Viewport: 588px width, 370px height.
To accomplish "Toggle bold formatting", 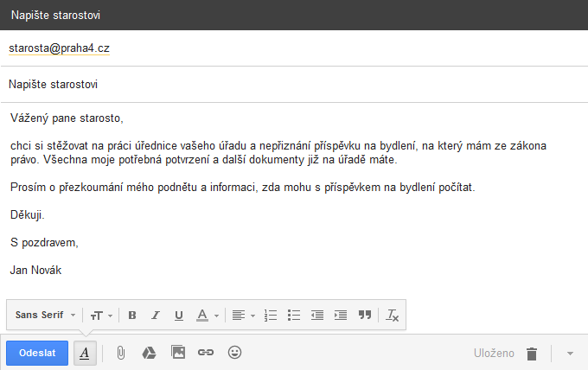I will coord(132,316).
